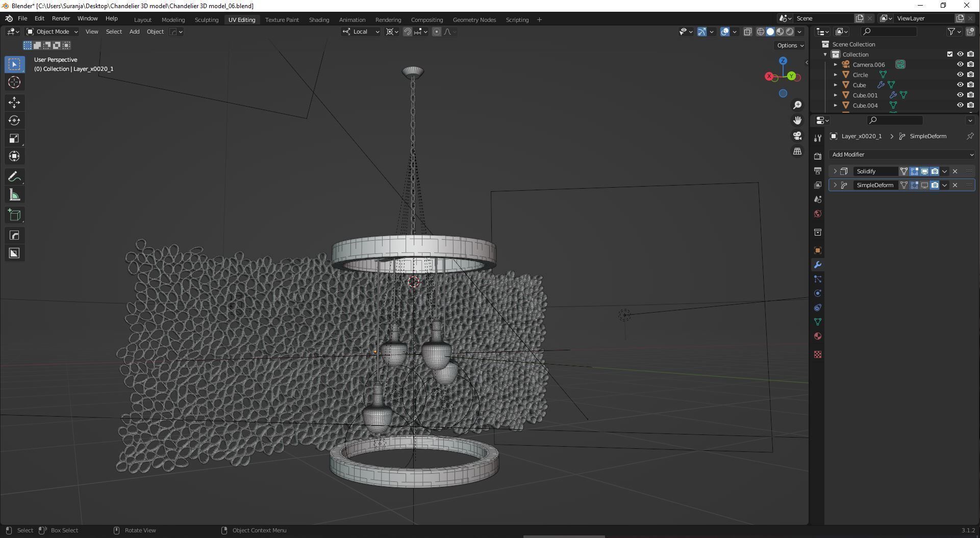Select the Add Cube tool
980x538 pixels.
[x=14, y=215]
